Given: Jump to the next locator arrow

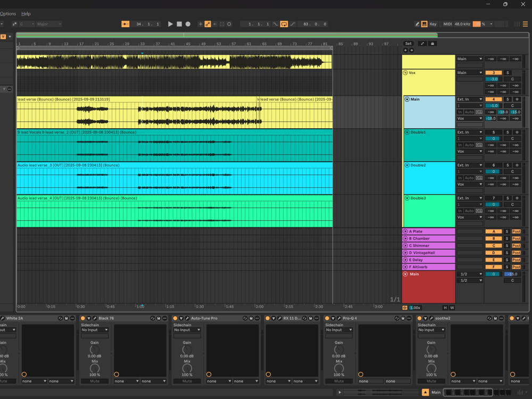Looking at the screenshot, I should [x=411, y=50].
